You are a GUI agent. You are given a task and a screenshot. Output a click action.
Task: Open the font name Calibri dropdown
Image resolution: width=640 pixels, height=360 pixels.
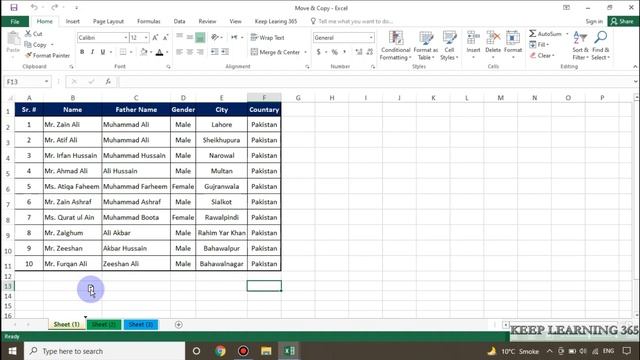[126, 38]
